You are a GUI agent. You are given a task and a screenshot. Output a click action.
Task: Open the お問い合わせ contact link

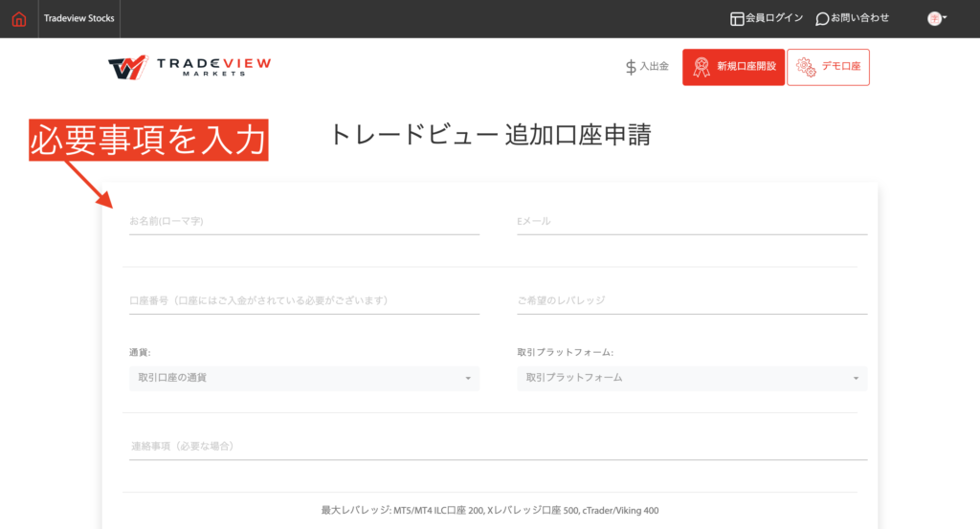pyautogui.click(x=860, y=18)
